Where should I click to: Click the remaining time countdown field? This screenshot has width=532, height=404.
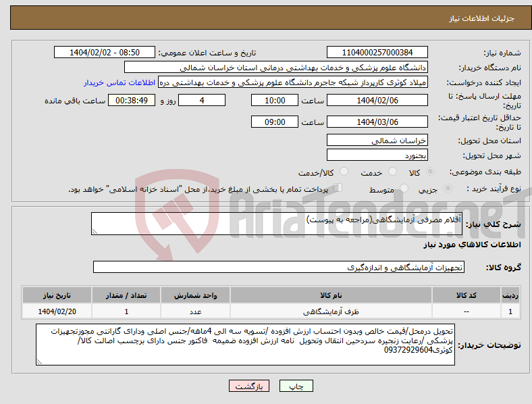tap(132, 101)
